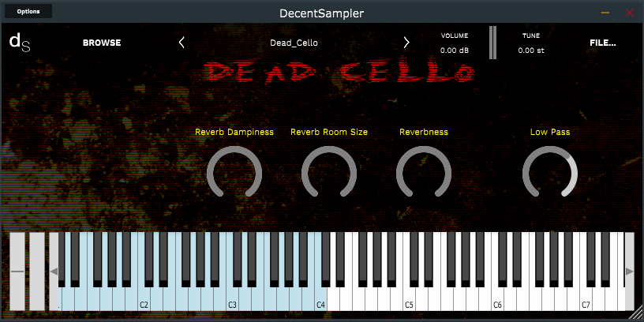Image resolution: width=644 pixels, height=322 pixels.
Task: Shift keyboard left with arrow
Action: coord(54,271)
